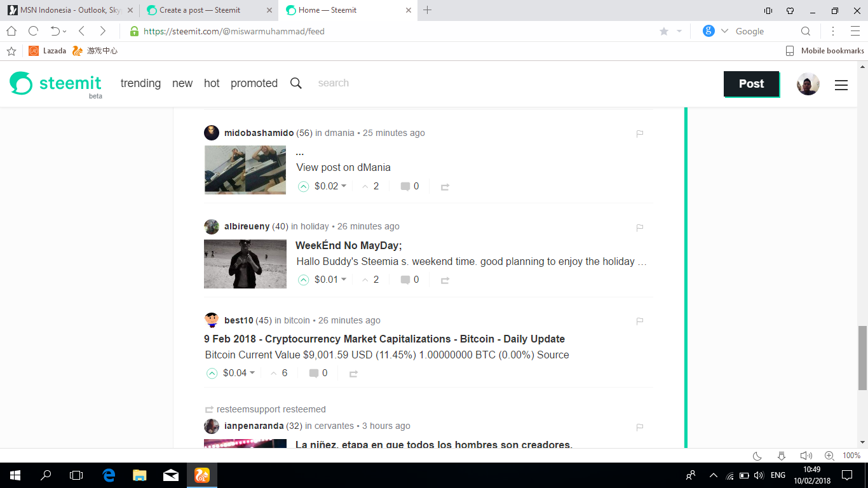Open the Steemit search field magnifier
868x488 pixels.
point(295,83)
